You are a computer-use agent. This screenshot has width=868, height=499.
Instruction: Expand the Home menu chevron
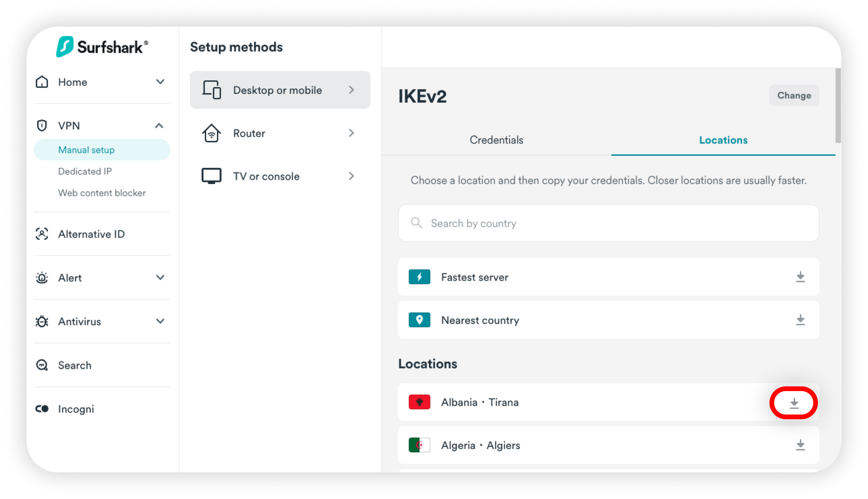coord(160,82)
